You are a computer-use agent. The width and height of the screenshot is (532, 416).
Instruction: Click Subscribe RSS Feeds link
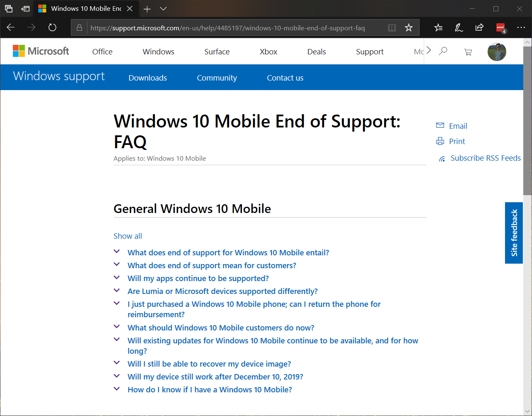click(x=486, y=158)
